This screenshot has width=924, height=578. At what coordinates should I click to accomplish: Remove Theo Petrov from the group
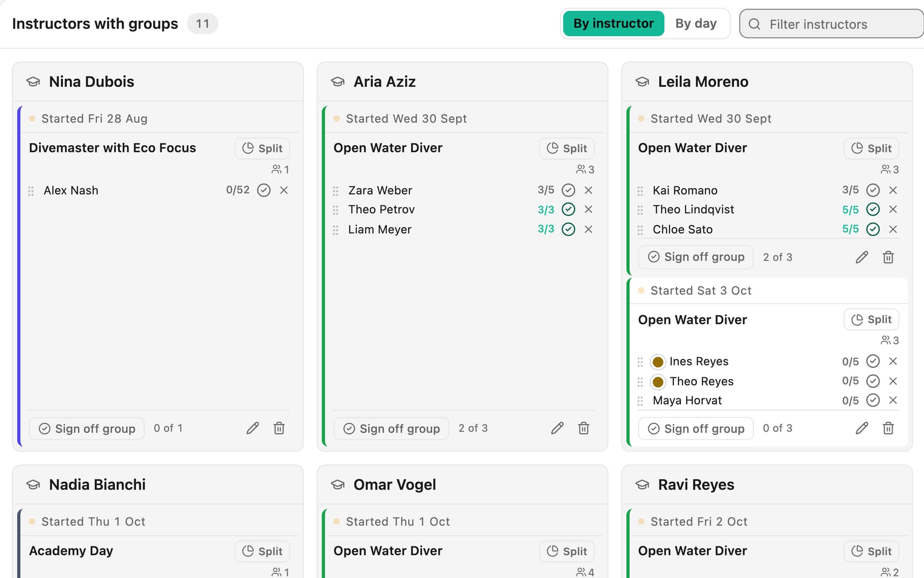(589, 210)
